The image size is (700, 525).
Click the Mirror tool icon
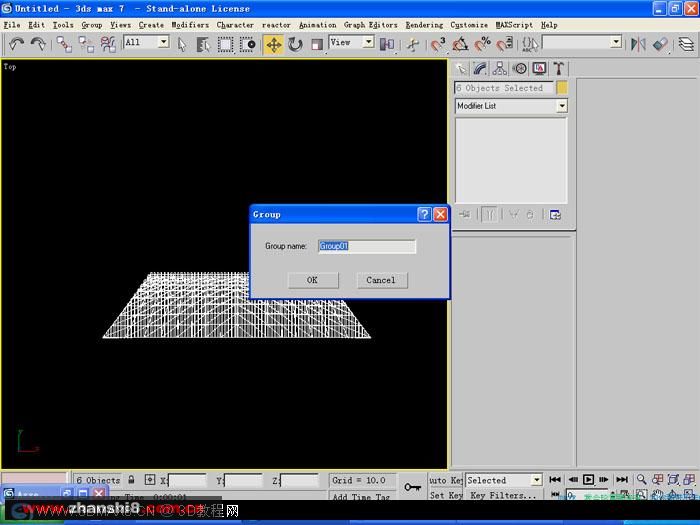[638, 45]
